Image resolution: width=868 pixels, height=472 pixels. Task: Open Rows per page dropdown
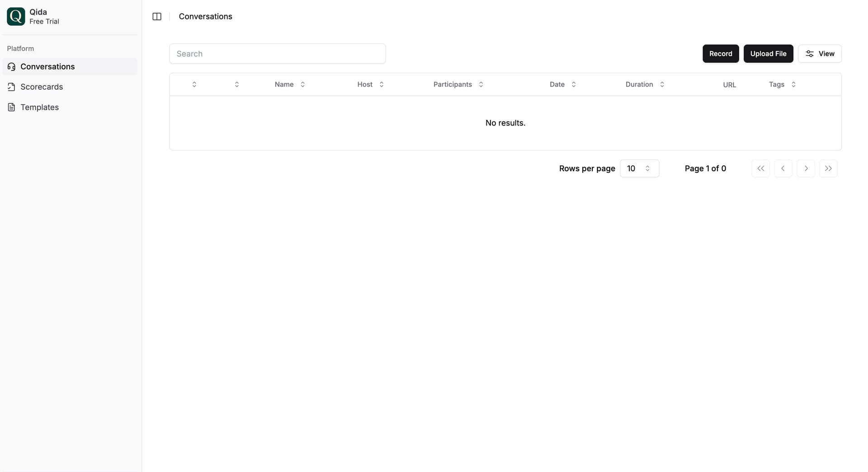(639, 168)
